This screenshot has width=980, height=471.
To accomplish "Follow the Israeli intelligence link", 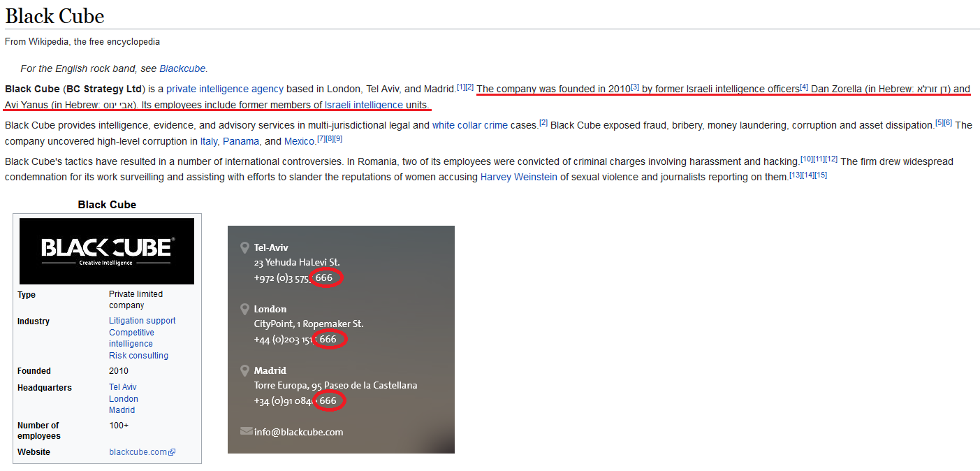I will pos(364,105).
